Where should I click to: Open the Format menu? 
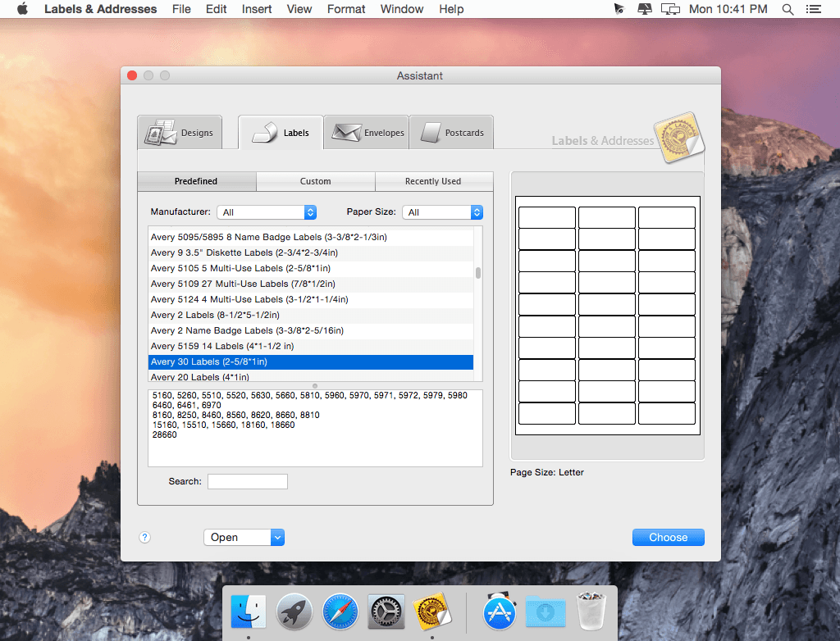pyautogui.click(x=346, y=9)
